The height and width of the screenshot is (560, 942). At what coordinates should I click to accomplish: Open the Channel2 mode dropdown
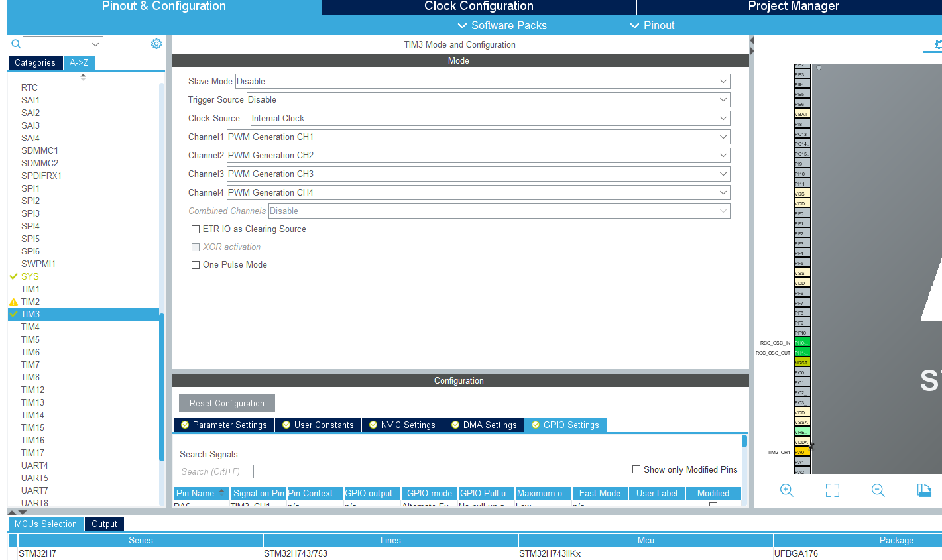tap(479, 155)
